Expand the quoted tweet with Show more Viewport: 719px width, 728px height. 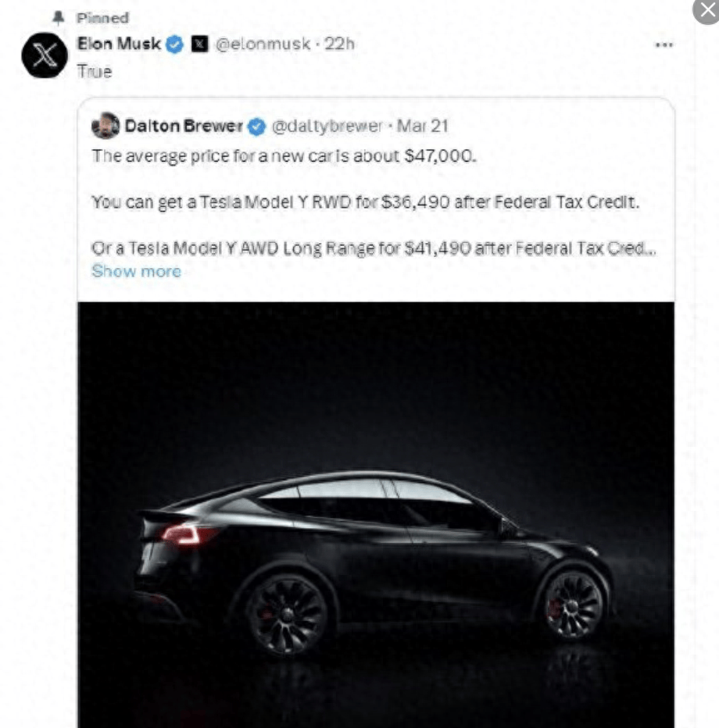pyautogui.click(x=136, y=271)
